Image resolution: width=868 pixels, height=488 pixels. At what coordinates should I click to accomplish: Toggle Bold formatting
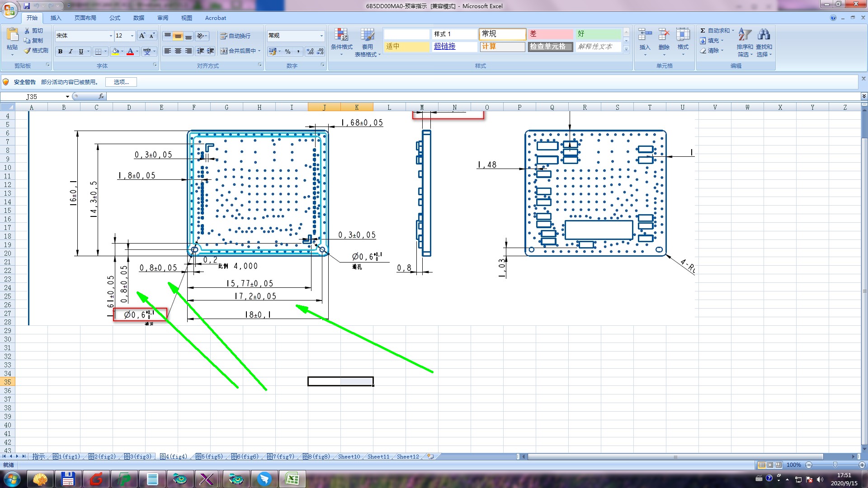click(x=60, y=52)
